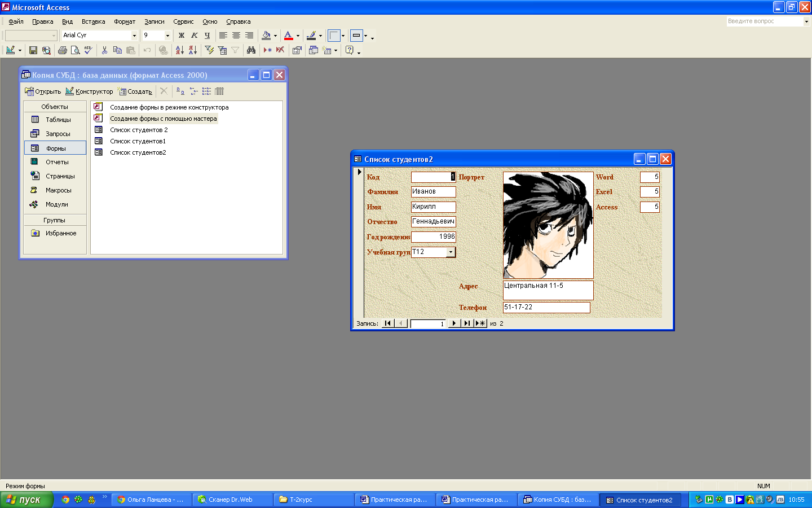Open the Сервис menu
Viewport: 812px width, 508px height.
tap(183, 21)
